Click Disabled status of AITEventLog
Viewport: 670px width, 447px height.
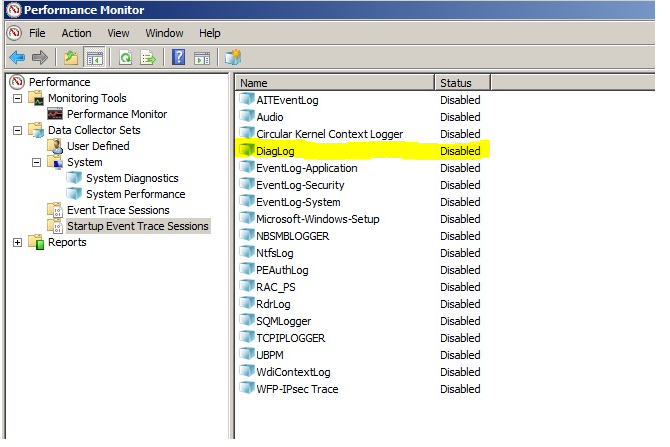coord(460,100)
